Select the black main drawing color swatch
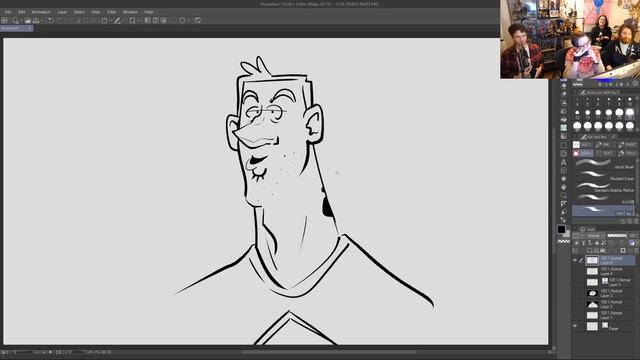 (562, 229)
